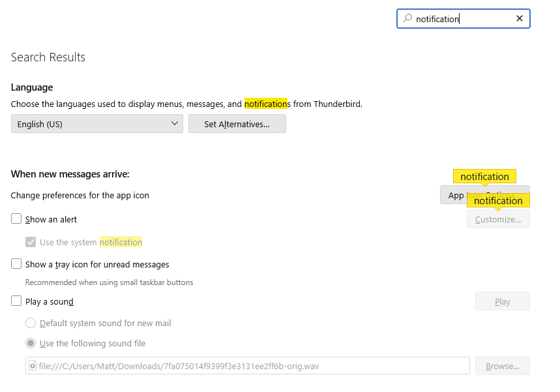
Task: Click the file icon in the sound path field
Action: [33, 366]
